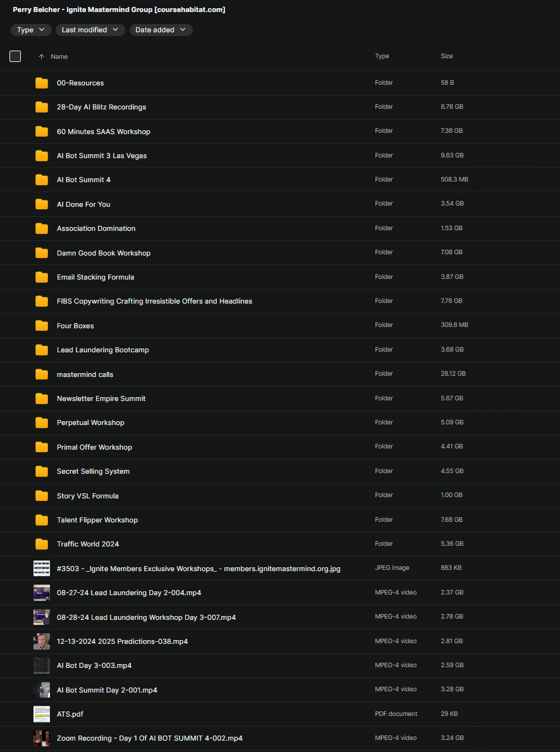560x752 pixels.
Task: Click the sort ascending arrow beside Name
Action: coord(42,57)
